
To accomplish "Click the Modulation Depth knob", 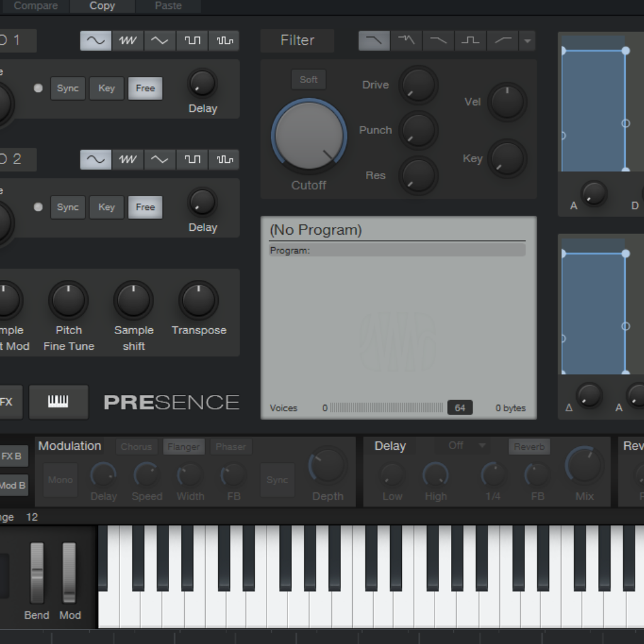I will click(328, 466).
